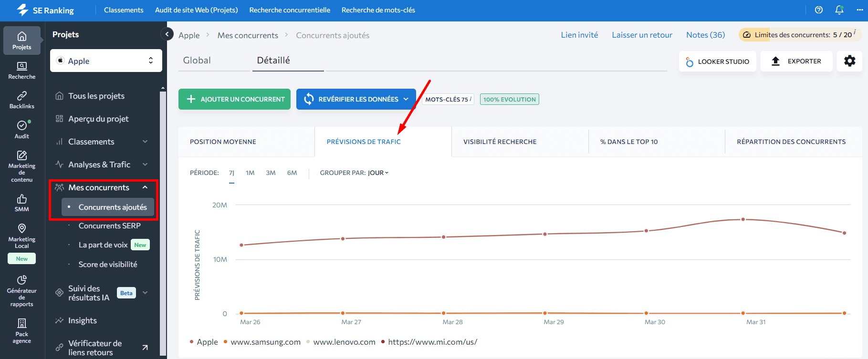This screenshot has height=359, width=868.
Task: Toggle www.lenovo.com series in legend
Action: pyautogui.click(x=341, y=342)
